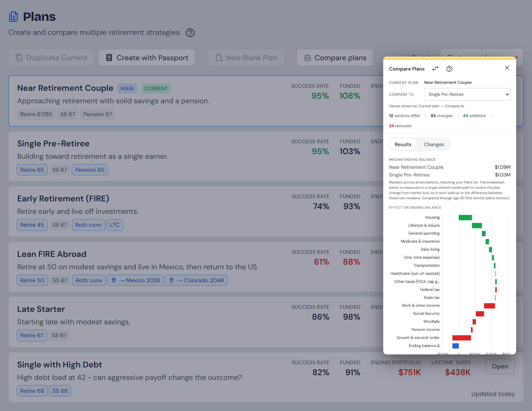Click the Colorado 2046 location pin tag
532x411 pixels.
(196, 280)
